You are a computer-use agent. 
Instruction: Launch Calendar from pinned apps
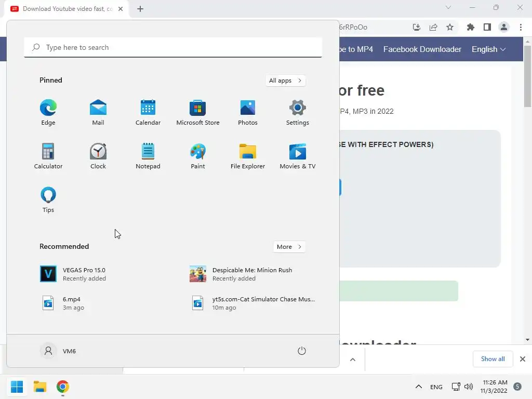click(148, 113)
